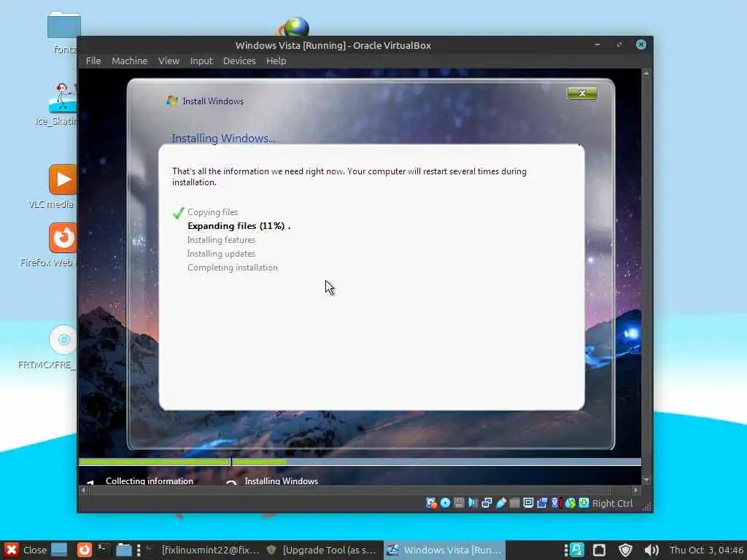Click the Completing installation step text
The width and height of the screenshot is (747, 560).
(233, 267)
